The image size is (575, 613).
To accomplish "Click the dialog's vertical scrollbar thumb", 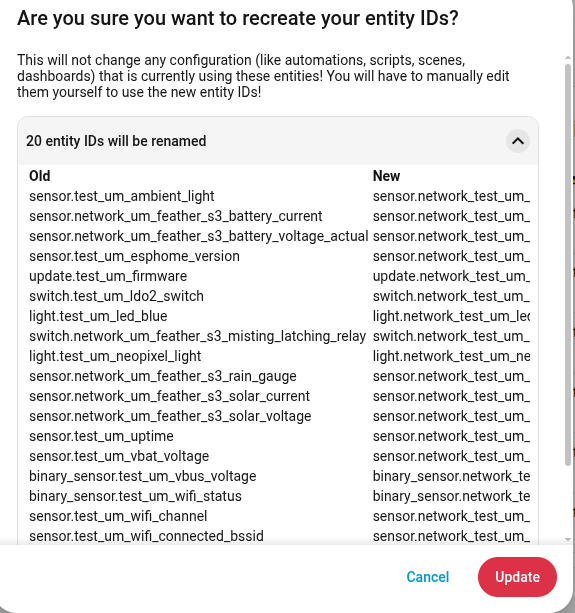I will (x=568, y=264).
